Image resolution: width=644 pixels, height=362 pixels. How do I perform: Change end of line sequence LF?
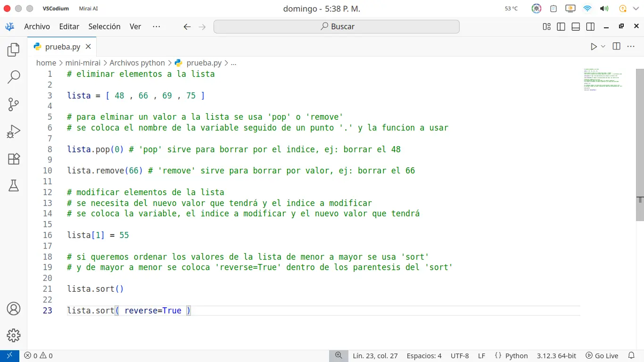click(481, 356)
